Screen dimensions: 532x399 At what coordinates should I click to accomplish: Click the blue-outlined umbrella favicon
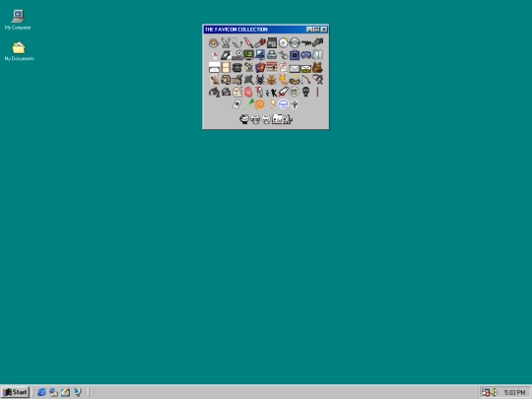point(284,104)
